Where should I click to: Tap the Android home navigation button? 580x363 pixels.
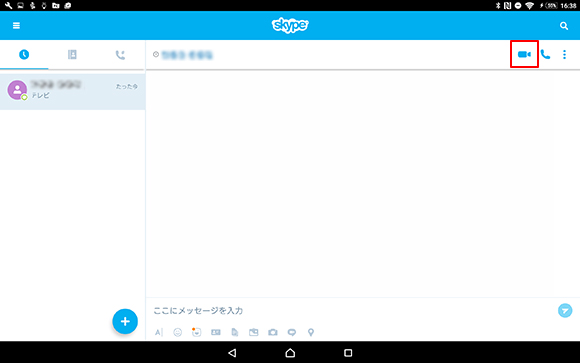tap(290, 353)
